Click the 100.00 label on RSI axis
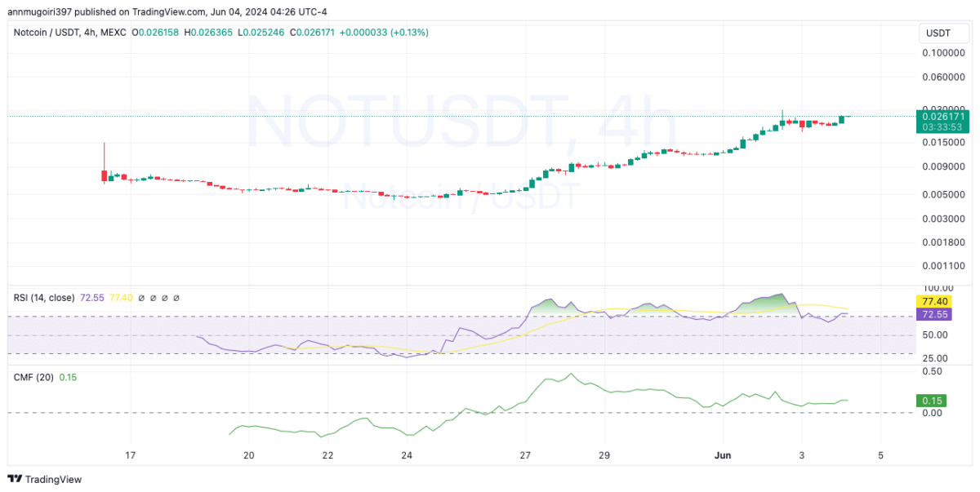The image size is (980, 492). click(x=938, y=288)
